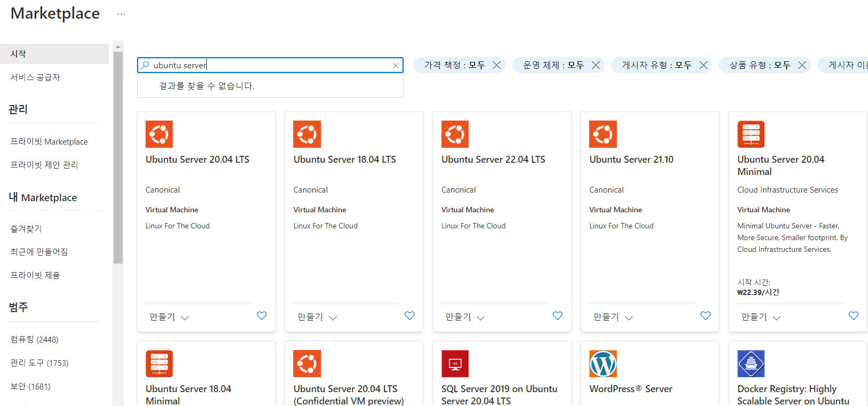Image resolution: width=868 pixels, height=406 pixels.
Task: Favorite Ubuntu Server 22.04 LTS with heart icon
Action: [558, 316]
